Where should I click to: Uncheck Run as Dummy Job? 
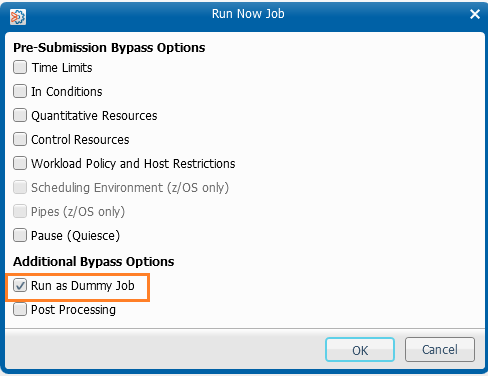[20, 286]
